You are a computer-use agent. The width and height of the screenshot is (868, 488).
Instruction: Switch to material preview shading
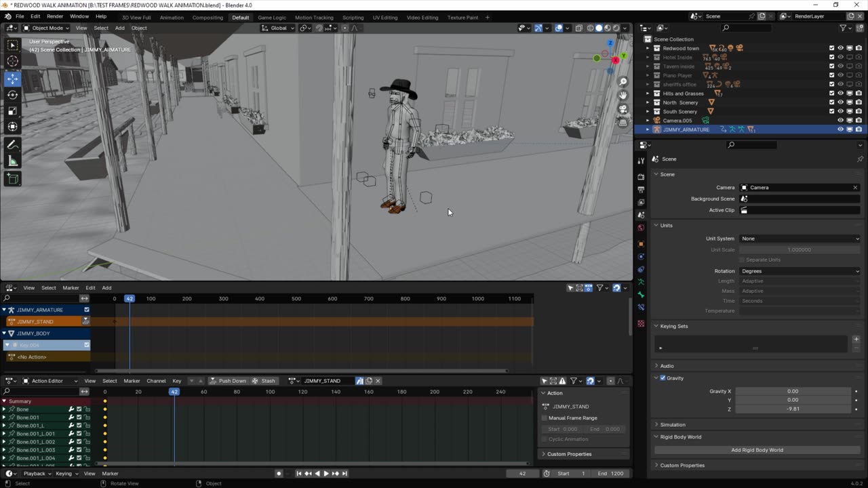(x=607, y=28)
